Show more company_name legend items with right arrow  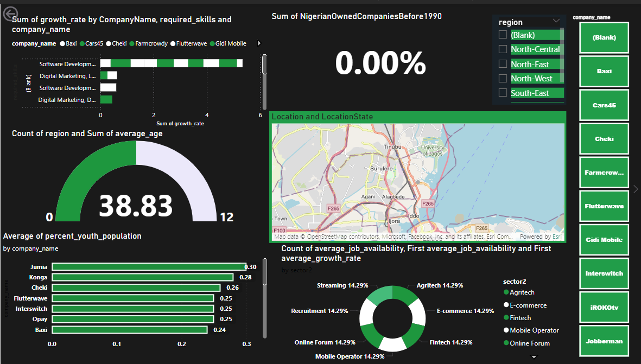click(x=259, y=43)
